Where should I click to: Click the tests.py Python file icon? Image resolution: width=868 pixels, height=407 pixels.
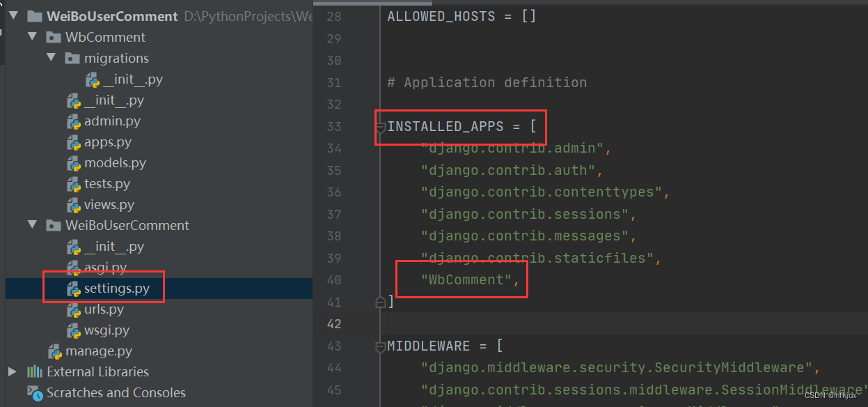coord(74,184)
